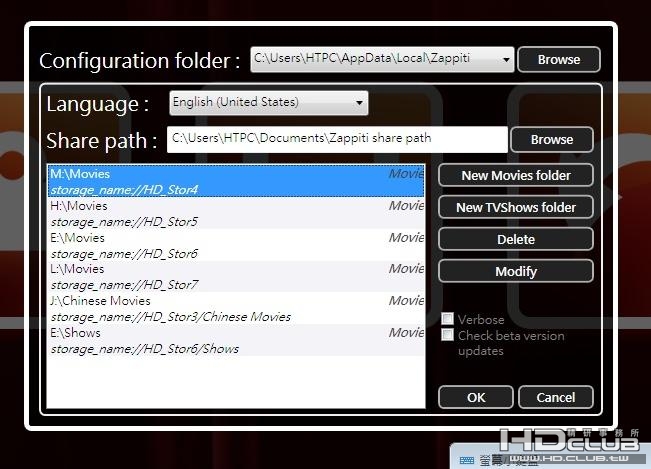Click the Cancel button

(556, 397)
